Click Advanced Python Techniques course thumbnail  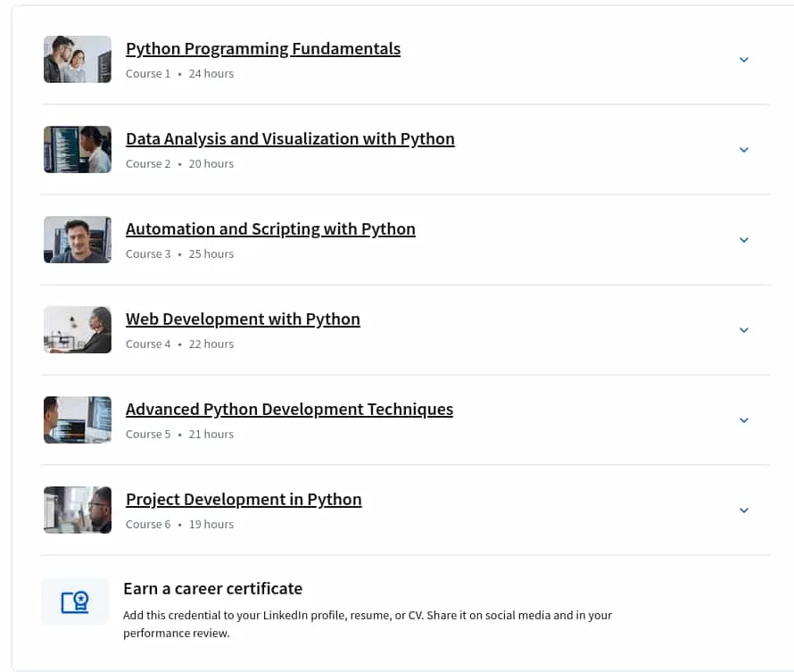[78, 419]
